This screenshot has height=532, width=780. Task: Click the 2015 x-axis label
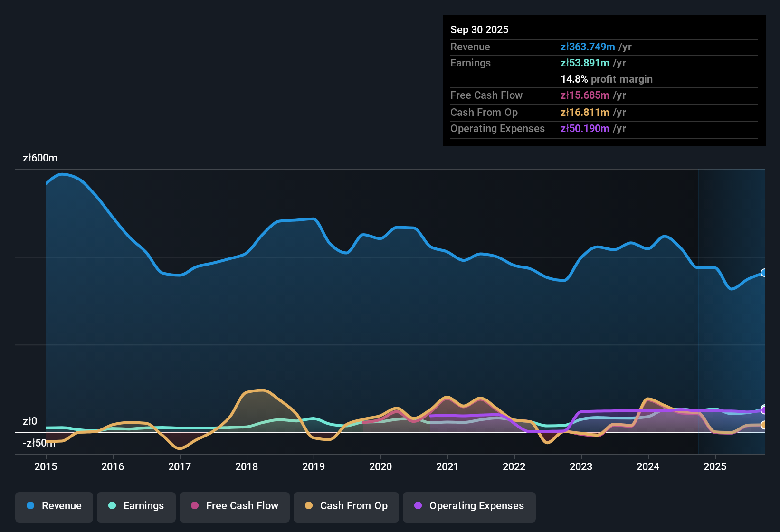(x=46, y=466)
